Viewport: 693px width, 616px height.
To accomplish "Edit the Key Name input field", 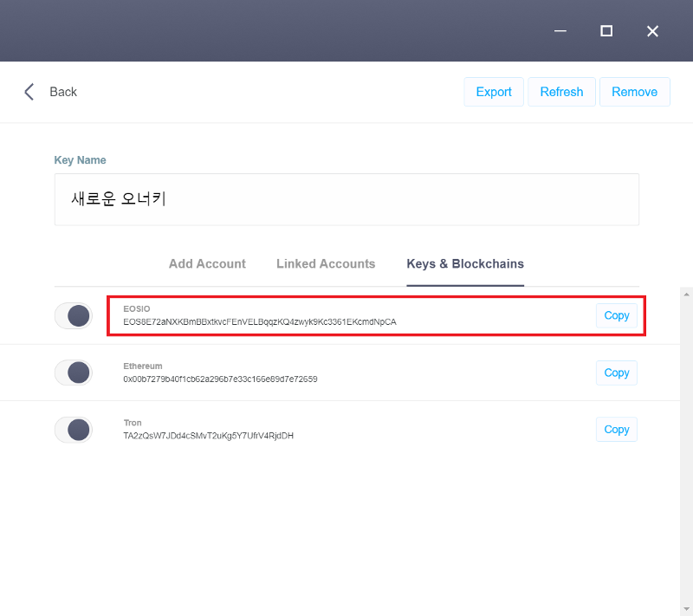I will (x=346, y=199).
